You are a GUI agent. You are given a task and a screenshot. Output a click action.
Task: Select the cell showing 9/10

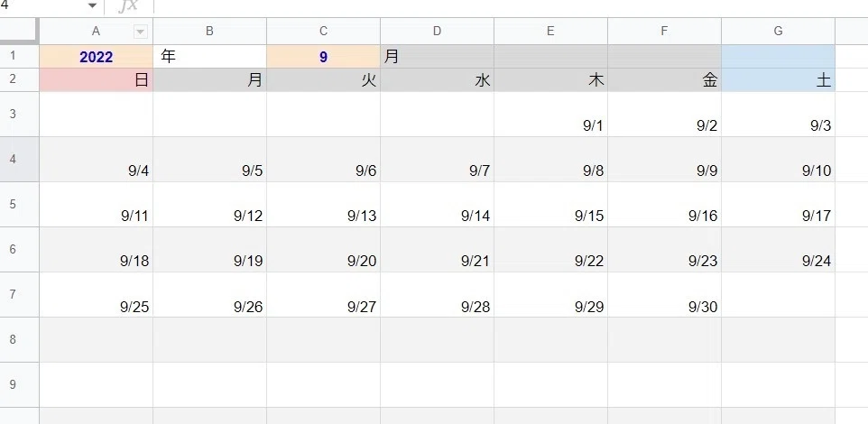click(779, 160)
